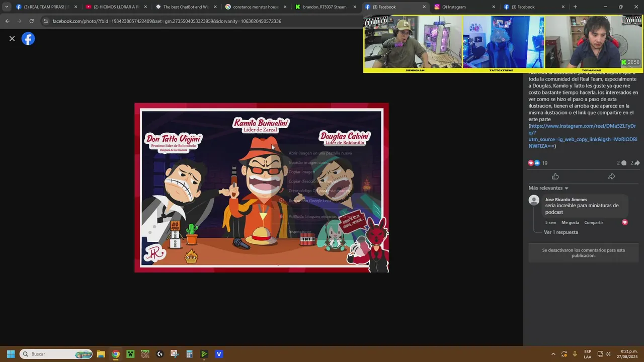The width and height of the screenshot is (644, 362).
Task: Open the Windows Start menu
Action: click(11, 354)
